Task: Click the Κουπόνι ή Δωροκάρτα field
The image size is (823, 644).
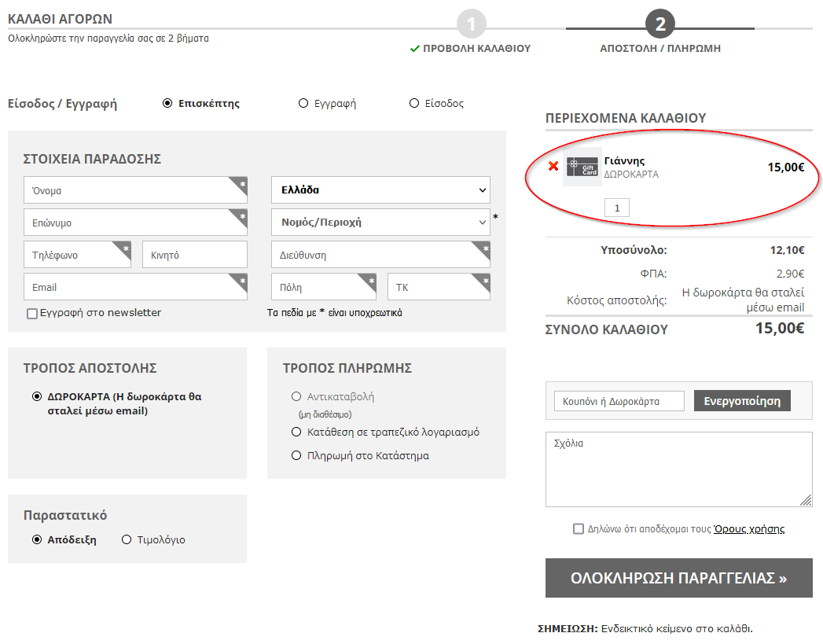Action: point(619,401)
